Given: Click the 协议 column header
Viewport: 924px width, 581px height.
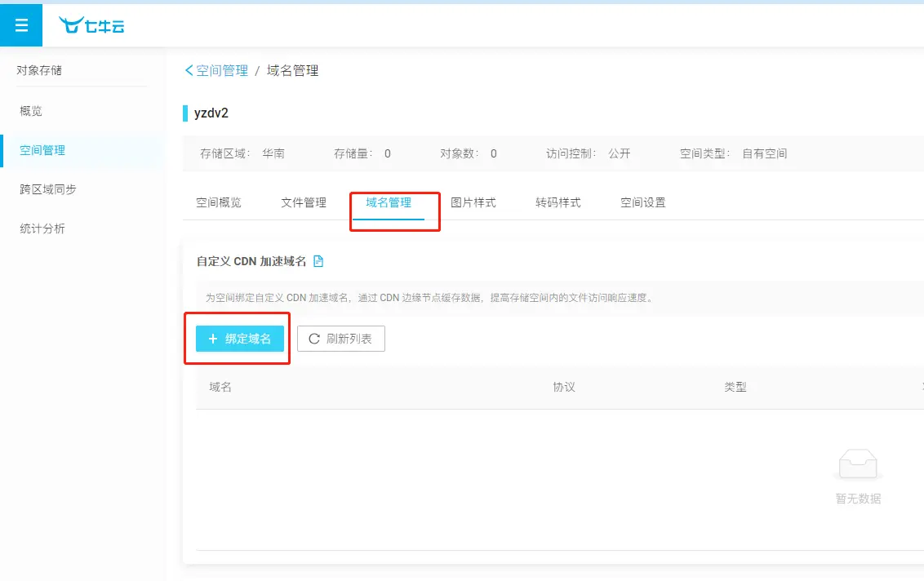Looking at the screenshot, I should (564, 387).
